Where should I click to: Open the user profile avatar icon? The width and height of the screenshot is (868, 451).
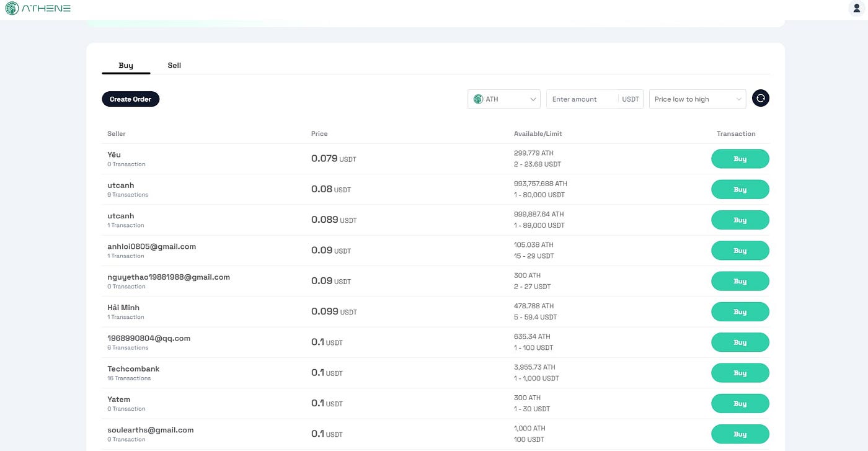pos(857,8)
